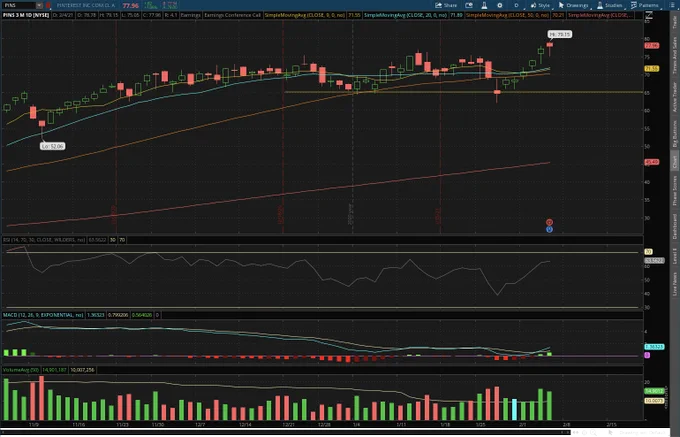Click the 10,007,256 volume average readout
The height and width of the screenshot is (437, 680).
point(82,370)
